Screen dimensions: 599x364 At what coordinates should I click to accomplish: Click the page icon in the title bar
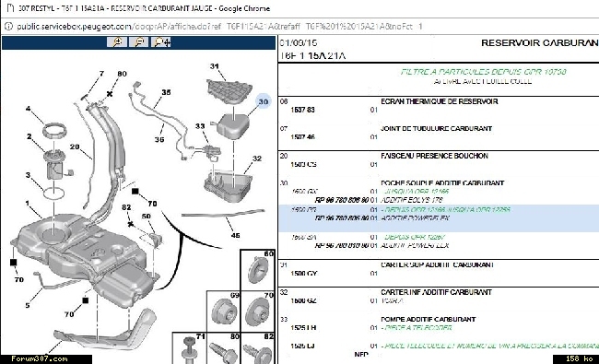coord(10,8)
